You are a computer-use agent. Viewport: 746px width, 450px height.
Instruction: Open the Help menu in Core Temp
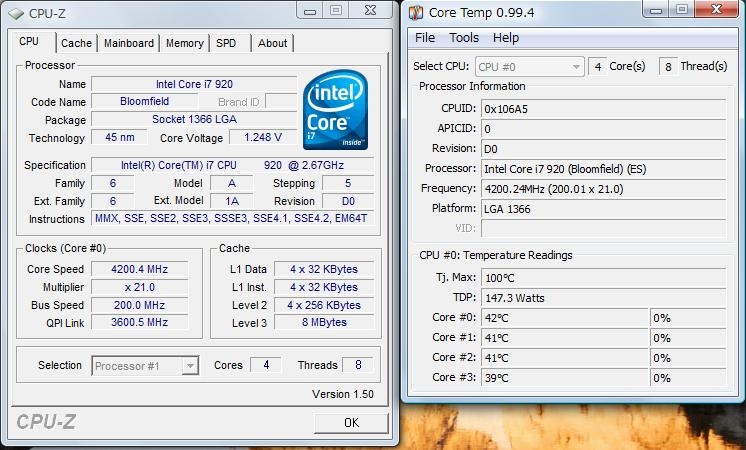coord(506,38)
